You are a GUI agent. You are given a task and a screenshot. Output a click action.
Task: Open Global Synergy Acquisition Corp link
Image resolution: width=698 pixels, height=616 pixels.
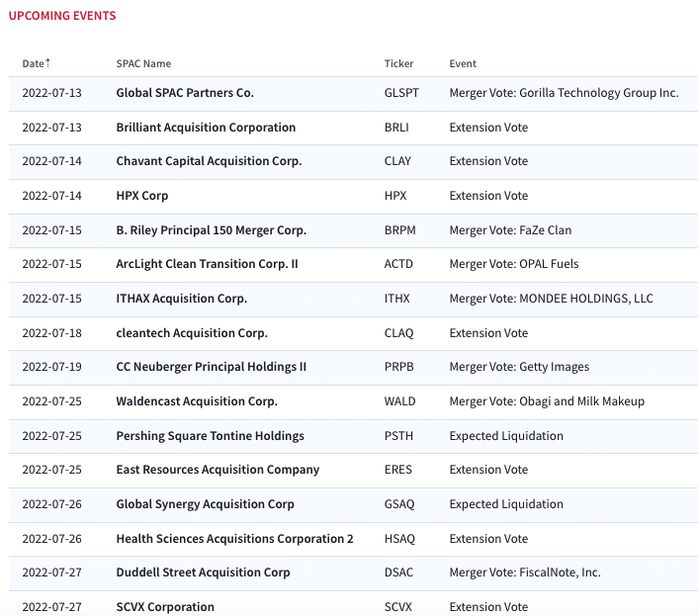pyautogui.click(x=206, y=504)
